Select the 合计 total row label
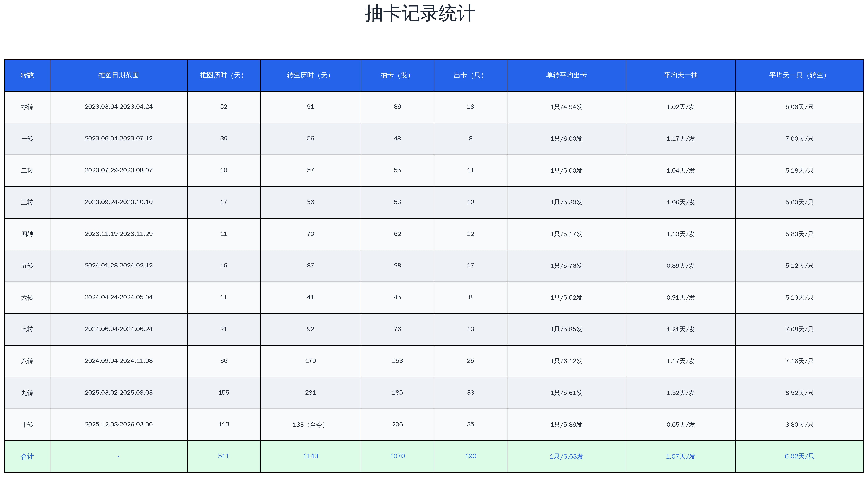The height and width of the screenshot is (499, 868). (x=27, y=457)
